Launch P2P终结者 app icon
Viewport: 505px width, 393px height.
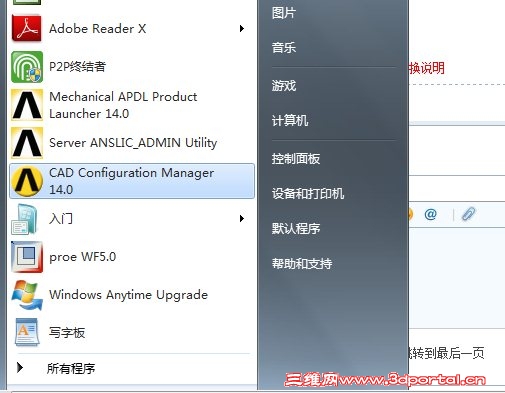(27, 67)
